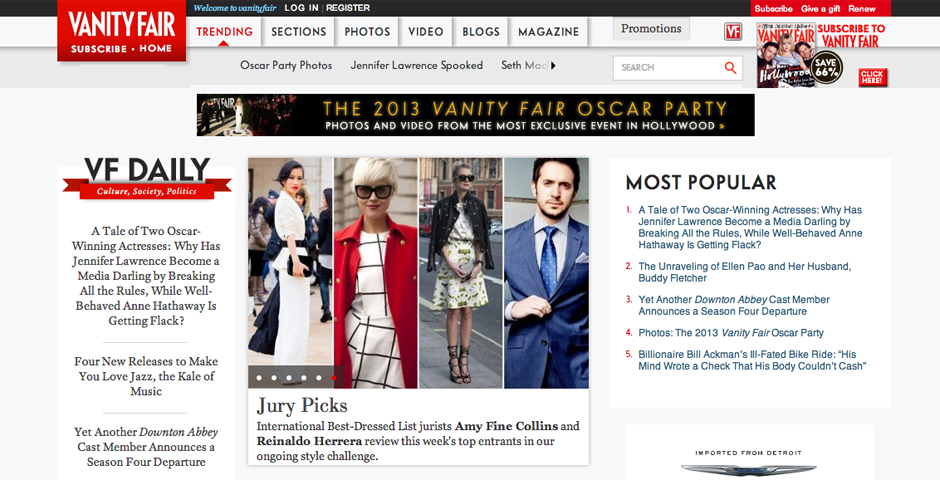Select third carousel dot
Screen dimensions: 940x480
[x=289, y=378]
